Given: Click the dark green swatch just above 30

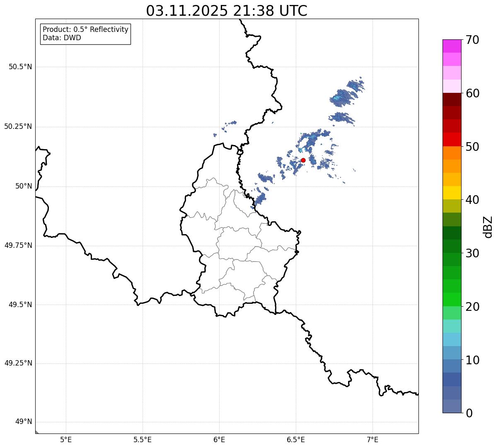Looking at the screenshot, I should 452,246.
